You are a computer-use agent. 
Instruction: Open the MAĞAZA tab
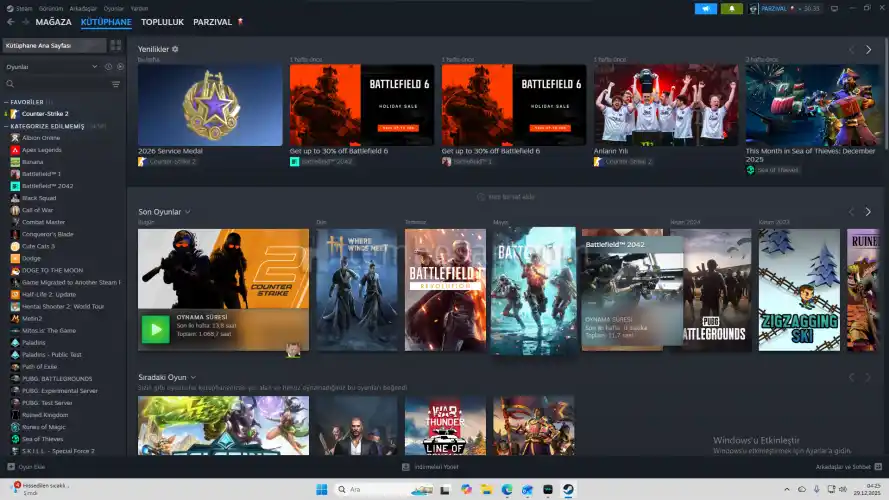[53, 21]
